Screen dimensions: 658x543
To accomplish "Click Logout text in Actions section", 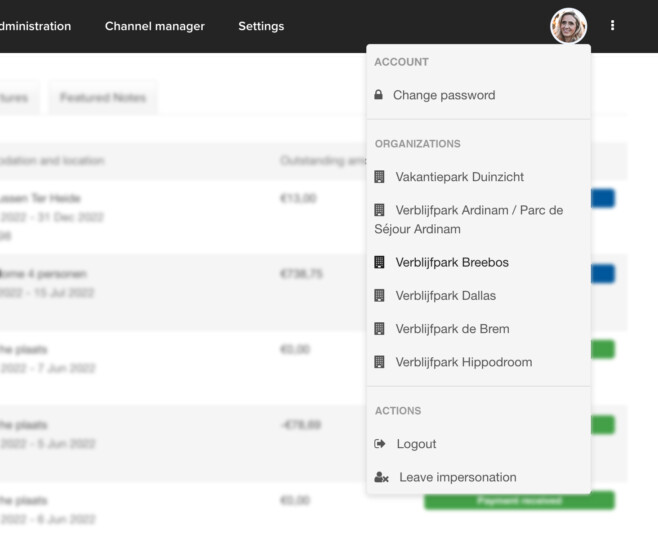I will coord(416,444).
